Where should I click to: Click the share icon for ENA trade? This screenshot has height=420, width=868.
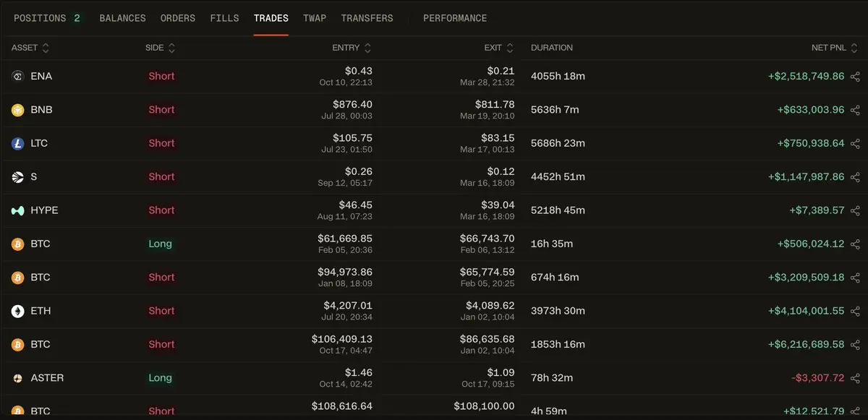(x=855, y=77)
